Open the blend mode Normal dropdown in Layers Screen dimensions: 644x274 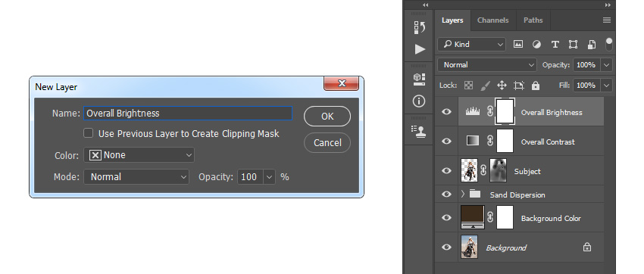[487, 65]
